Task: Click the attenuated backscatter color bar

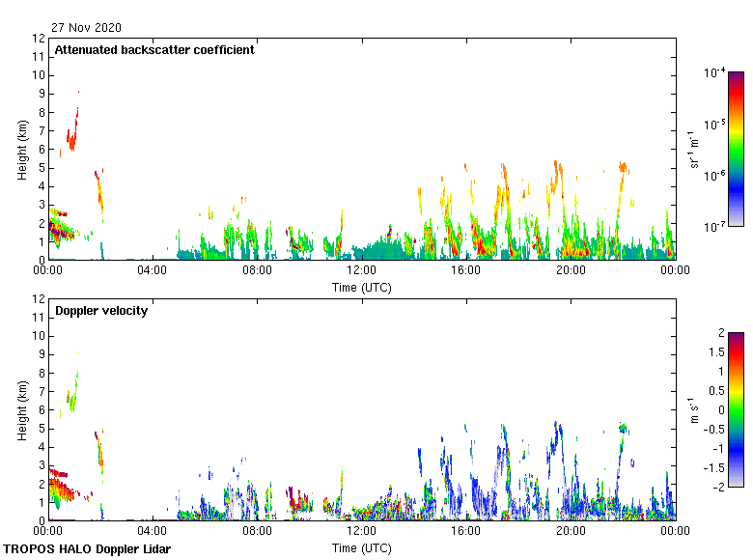Action: tap(736, 149)
